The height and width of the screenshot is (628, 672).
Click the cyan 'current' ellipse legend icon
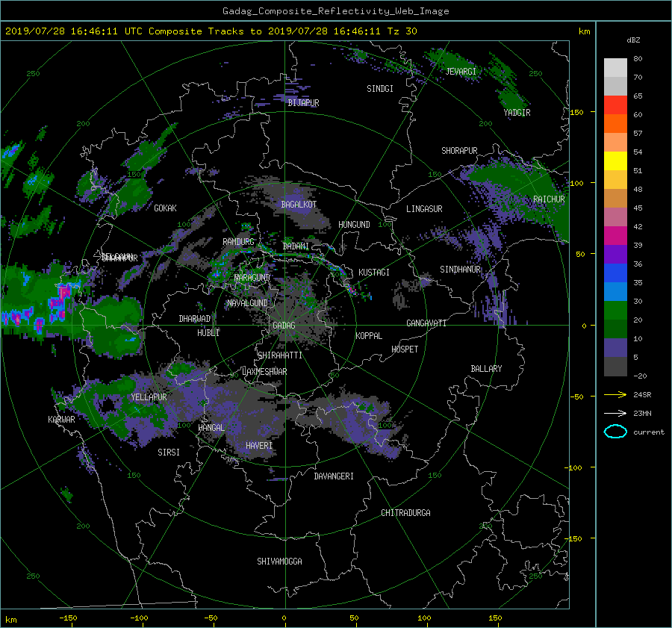point(615,432)
